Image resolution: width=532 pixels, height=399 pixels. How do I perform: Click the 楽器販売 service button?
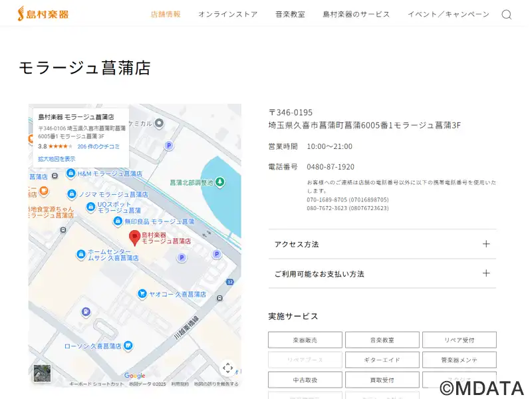point(305,340)
